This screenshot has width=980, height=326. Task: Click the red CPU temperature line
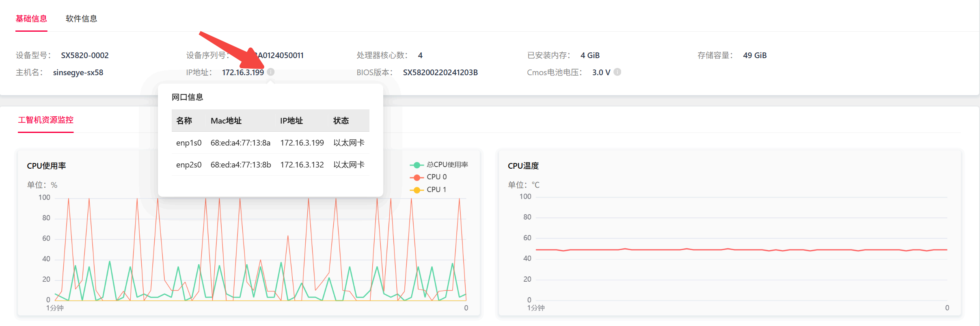[741, 250]
